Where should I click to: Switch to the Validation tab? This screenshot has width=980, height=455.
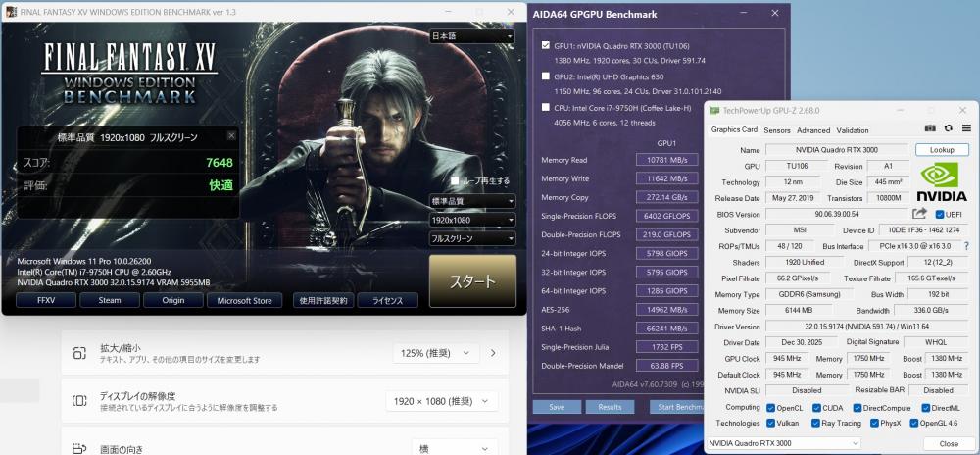coord(853,130)
